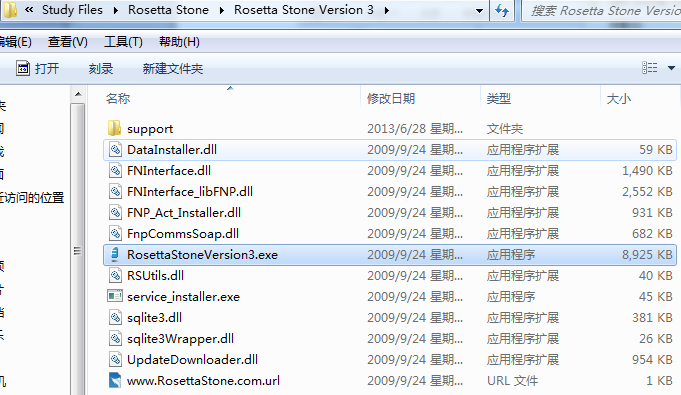Click the refresh arrows button beside address bar
The width and height of the screenshot is (681, 395).
click(x=502, y=10)
